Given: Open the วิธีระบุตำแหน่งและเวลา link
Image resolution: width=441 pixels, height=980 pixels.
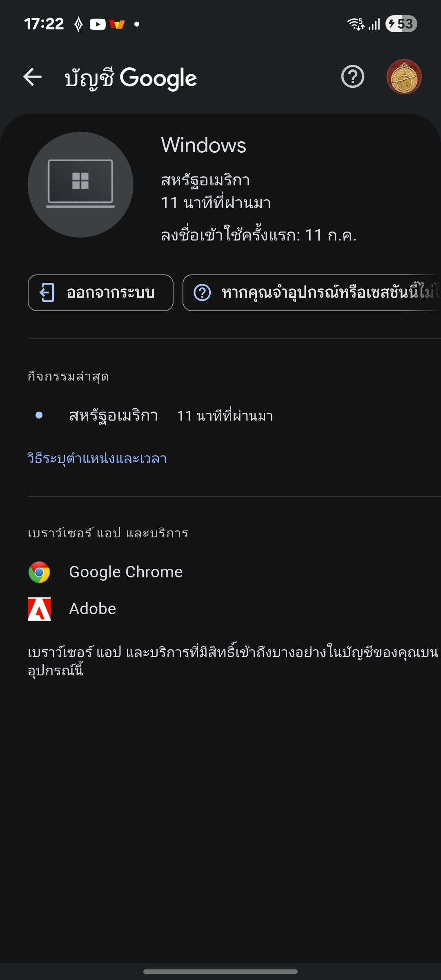Looking at the screenshot, I should pos(97,459).
